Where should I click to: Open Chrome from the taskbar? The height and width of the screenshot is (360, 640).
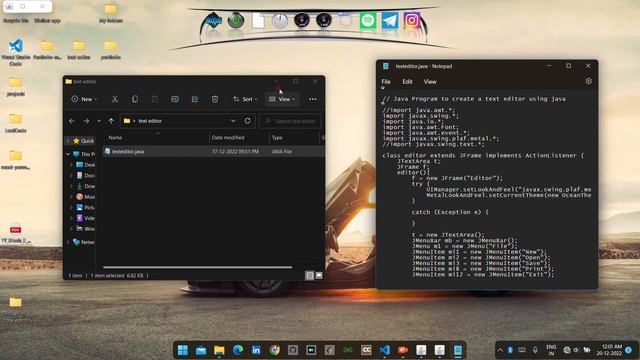275,350
